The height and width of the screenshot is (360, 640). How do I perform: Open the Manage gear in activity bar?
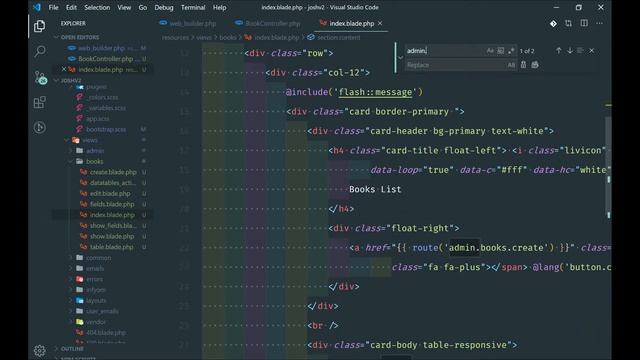[40, 351]
